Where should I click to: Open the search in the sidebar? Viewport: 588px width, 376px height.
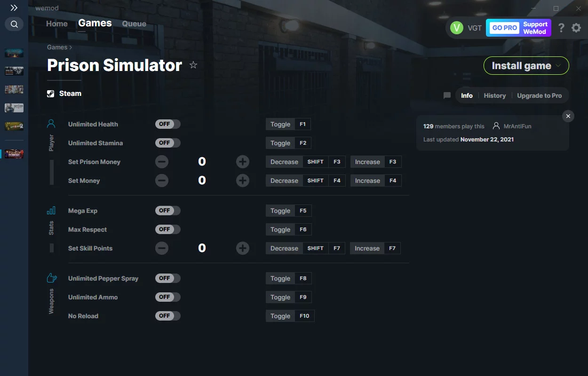point(14,24)
